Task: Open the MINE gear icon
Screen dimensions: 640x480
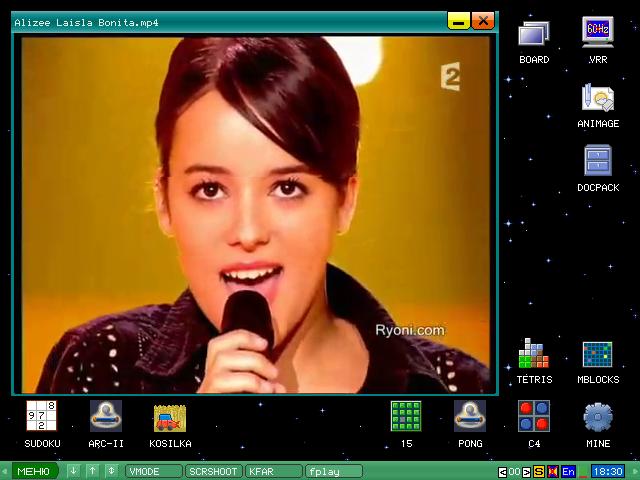Action: click(x=598, y=416)
